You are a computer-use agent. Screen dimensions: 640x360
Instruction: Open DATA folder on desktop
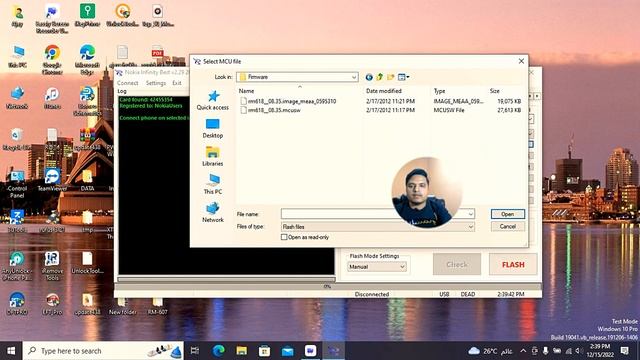point(87,180)
